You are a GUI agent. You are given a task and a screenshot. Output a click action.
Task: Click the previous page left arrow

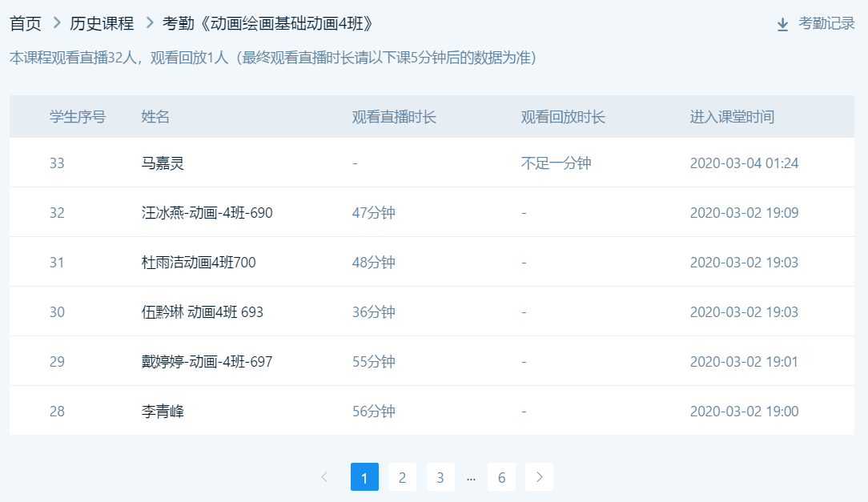(324, 477)
